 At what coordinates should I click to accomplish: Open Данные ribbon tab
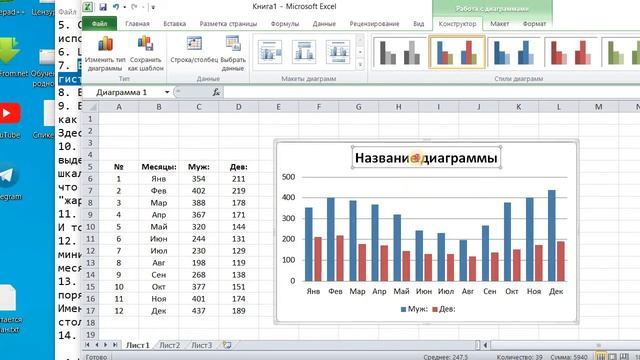324,24
